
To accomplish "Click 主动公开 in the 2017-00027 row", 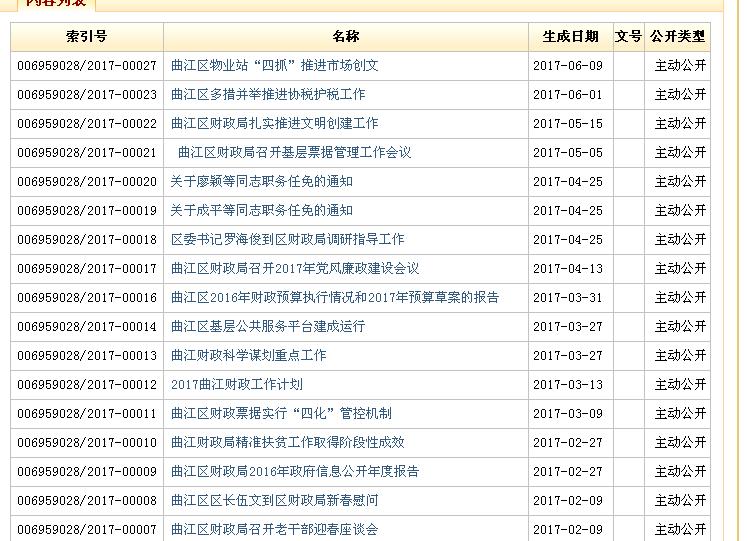I will tap(680, 65).
